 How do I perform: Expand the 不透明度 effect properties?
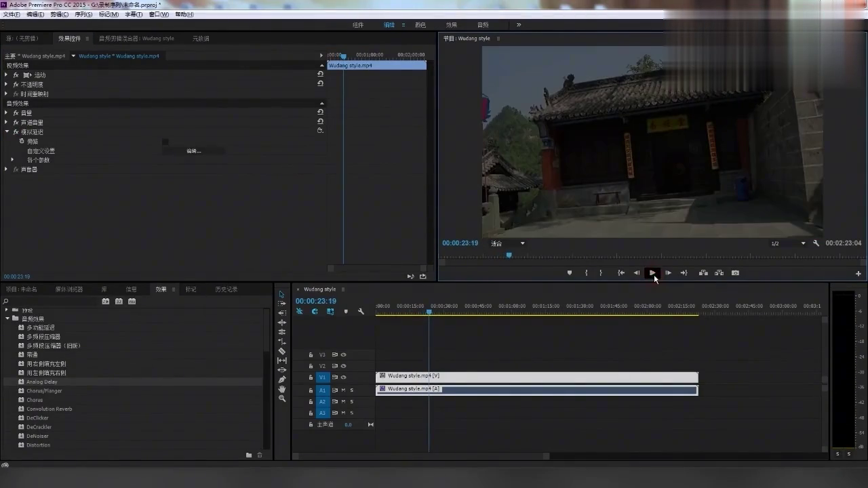coord(6,85)
